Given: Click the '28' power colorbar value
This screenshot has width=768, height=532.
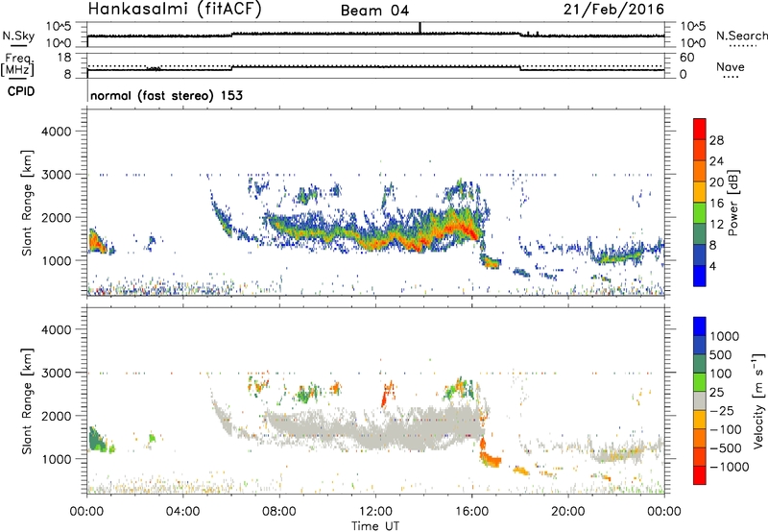Looking at the screenshot, I should tap(716, 140).
